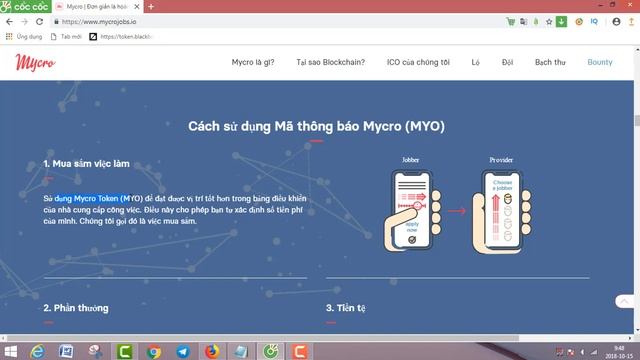Click the highlighted Mycro Token text
The image size is (640, 360).
pos(92,198)
